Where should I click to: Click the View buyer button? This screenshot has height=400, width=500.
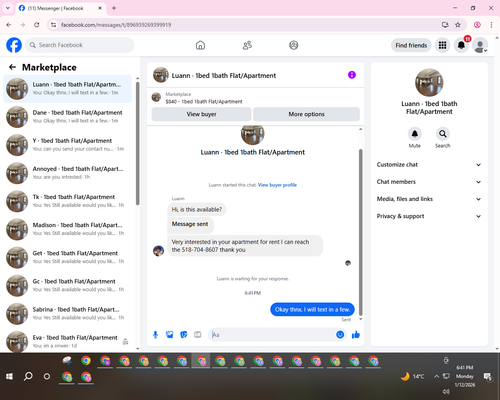point(201,114)
